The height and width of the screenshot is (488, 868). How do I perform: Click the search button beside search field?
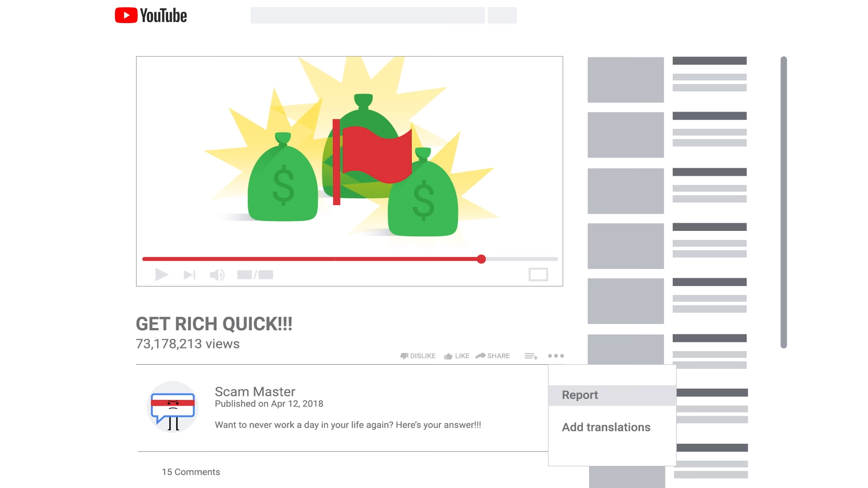coord(502,15)
